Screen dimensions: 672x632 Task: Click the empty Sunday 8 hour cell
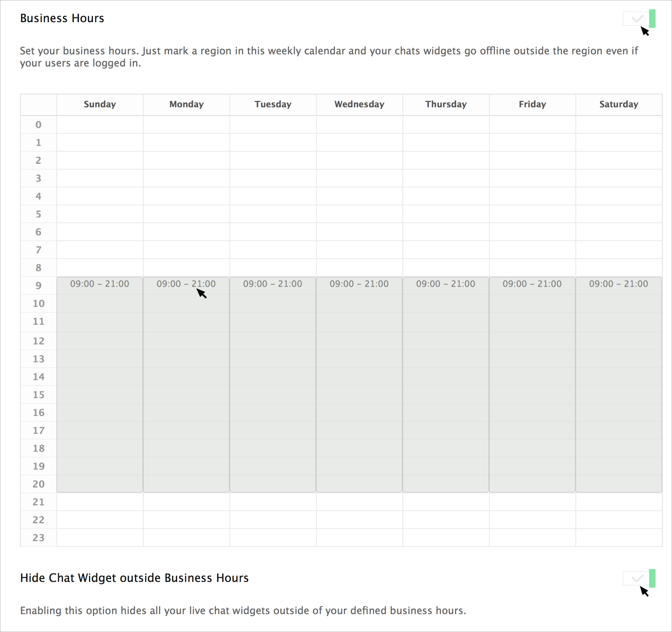100,268
